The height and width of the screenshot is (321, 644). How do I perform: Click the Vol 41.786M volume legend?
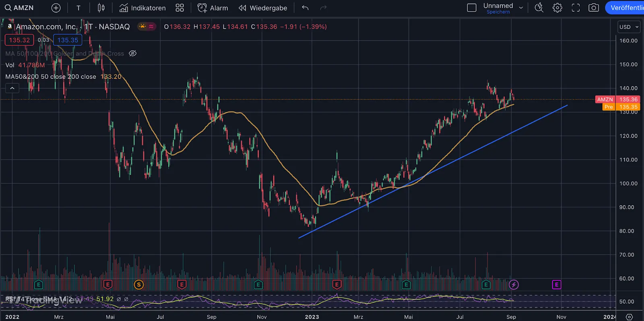pos(25,65)
